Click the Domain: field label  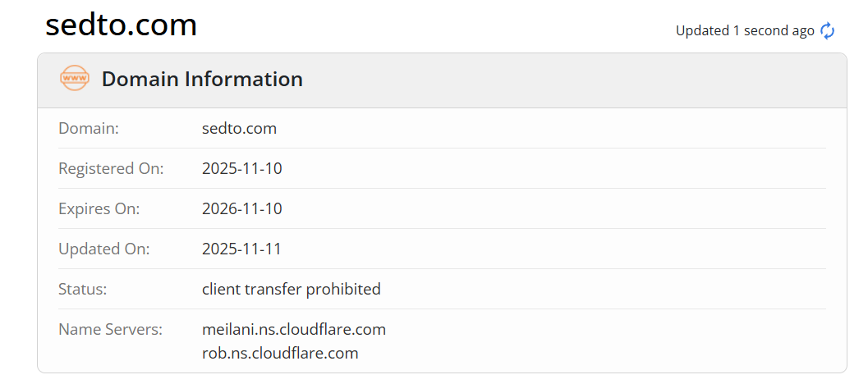tap(89, 129)
